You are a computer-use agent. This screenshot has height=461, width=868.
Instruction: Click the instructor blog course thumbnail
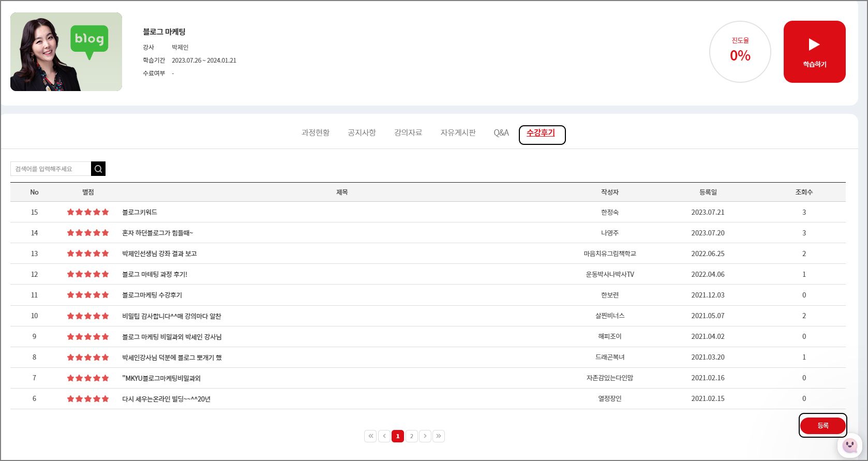point(66,52)
